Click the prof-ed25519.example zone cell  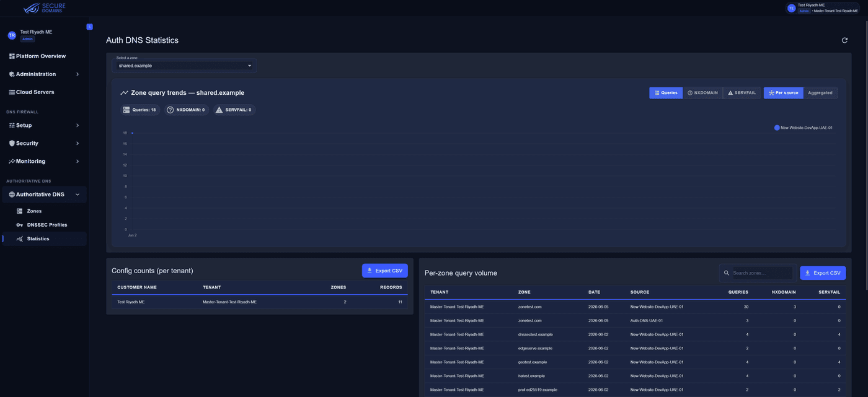coord(538,390)
